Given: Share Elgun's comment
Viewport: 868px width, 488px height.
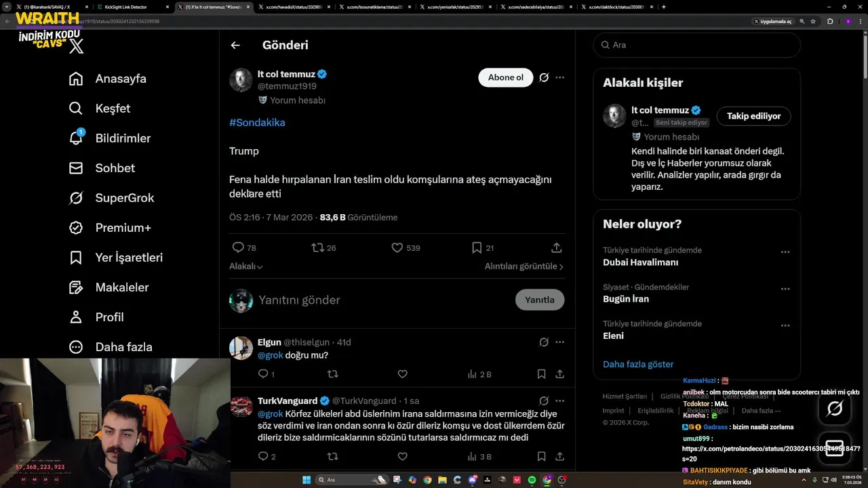Looking at the screenshot, I should [x=560, y=374].
